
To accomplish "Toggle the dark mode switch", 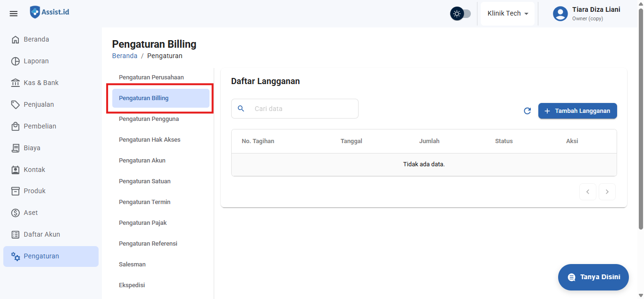I will click(460, 14).
